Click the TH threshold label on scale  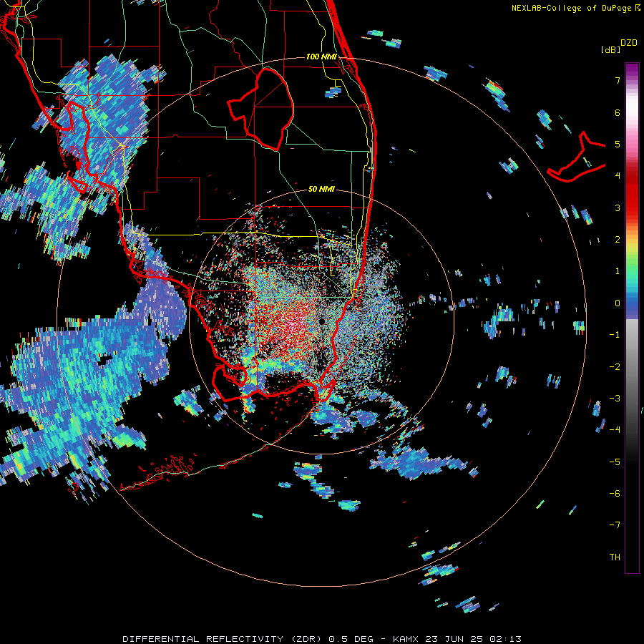[615, 557]
